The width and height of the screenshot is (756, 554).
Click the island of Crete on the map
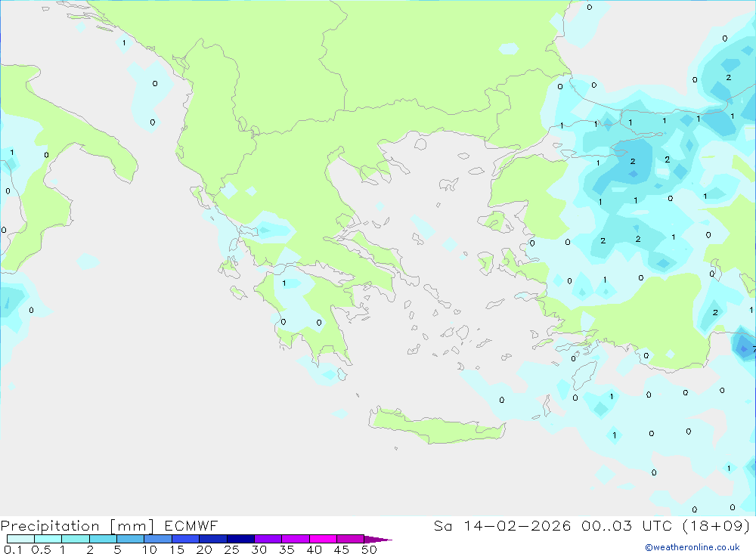tap(436, 427)
